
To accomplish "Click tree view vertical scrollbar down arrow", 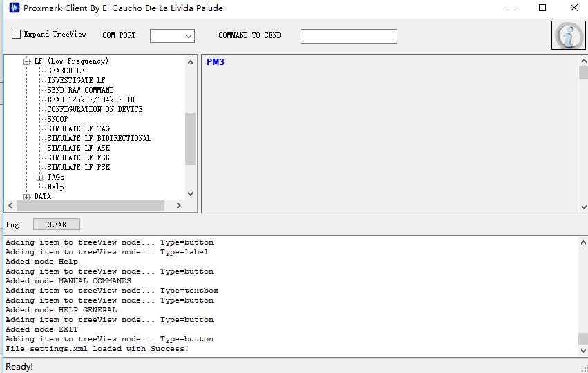I will (191, 194).
